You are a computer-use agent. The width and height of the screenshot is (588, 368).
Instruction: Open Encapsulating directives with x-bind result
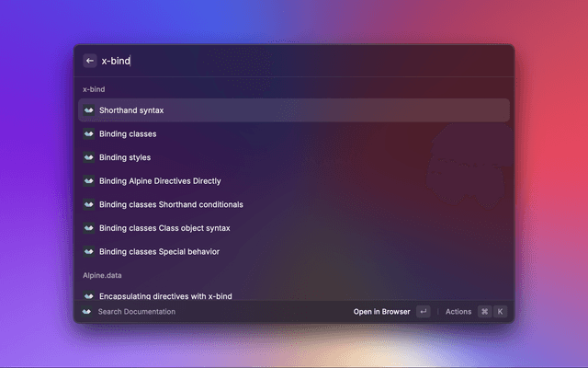pos(165,295)
